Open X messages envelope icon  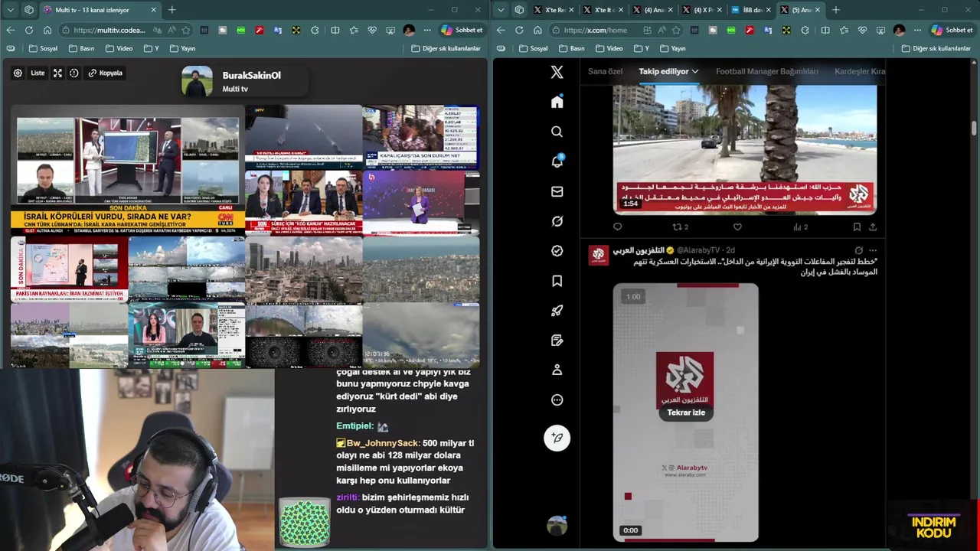pos(557,191)
